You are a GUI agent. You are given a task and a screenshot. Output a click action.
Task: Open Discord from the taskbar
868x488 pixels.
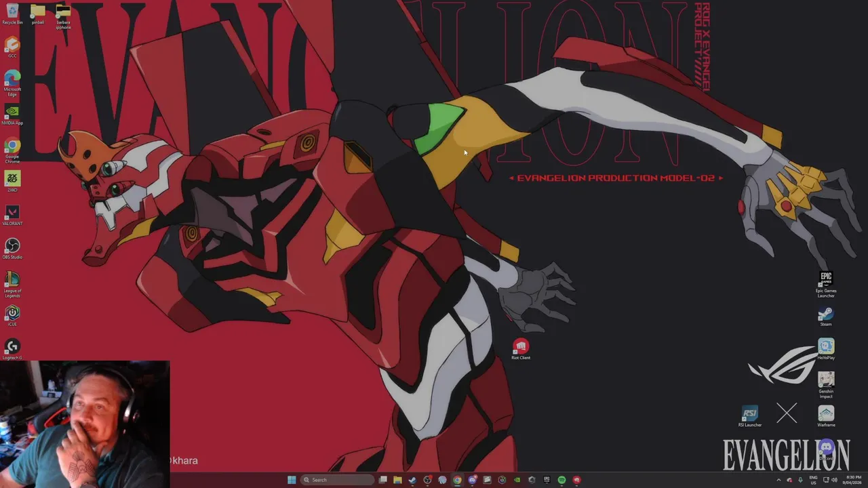[473, 480]
